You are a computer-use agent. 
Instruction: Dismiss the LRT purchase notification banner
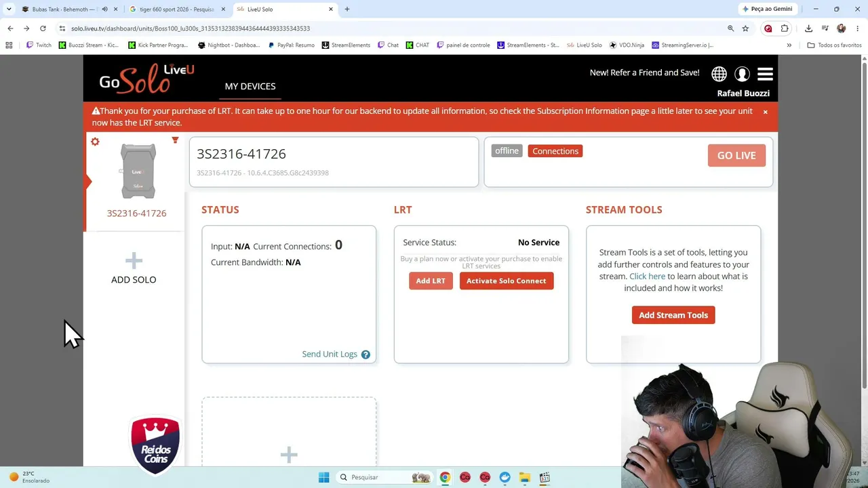(765, 112)
